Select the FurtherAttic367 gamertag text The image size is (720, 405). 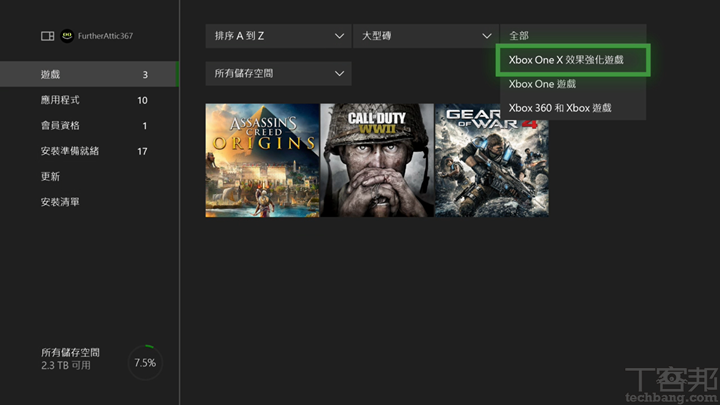(105, 36)
